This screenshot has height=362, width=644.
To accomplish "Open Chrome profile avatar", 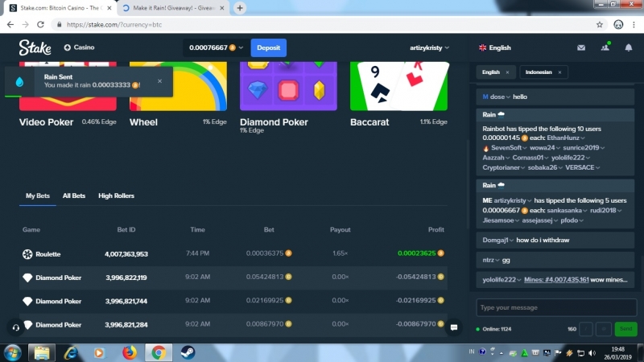I will [618, 25].
